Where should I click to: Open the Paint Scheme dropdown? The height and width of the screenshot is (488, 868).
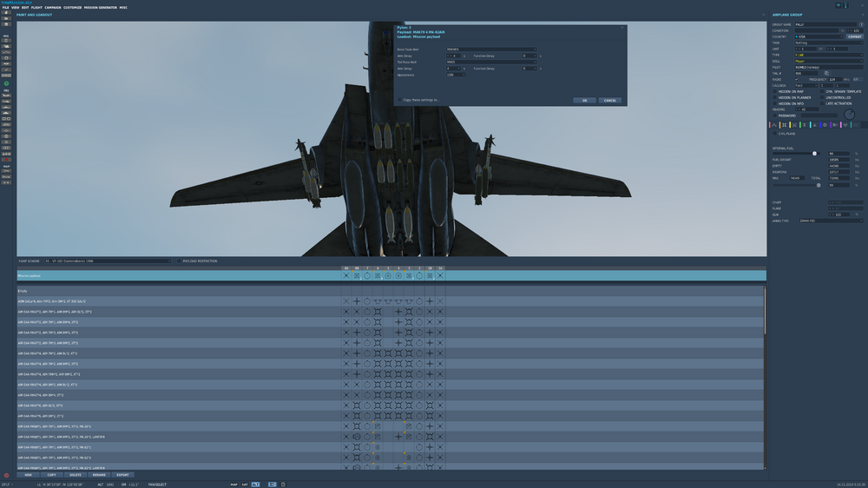coord(108,260)
